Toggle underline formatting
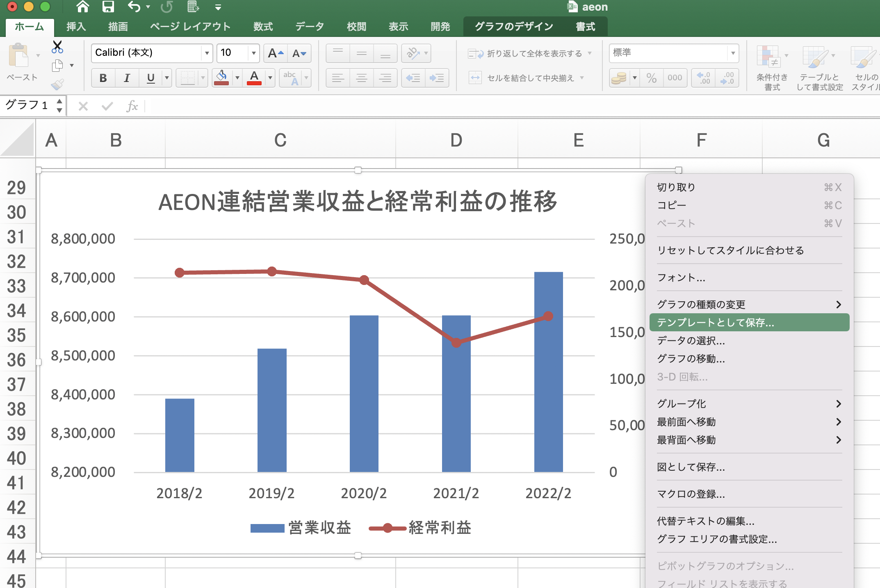Viewport: 880px width, 588px height. coord(150,78)
